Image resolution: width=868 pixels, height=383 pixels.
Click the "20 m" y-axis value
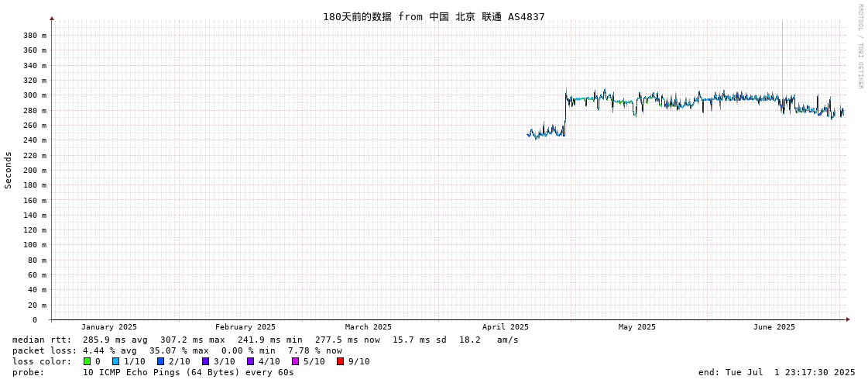click(x=37, y=305)
